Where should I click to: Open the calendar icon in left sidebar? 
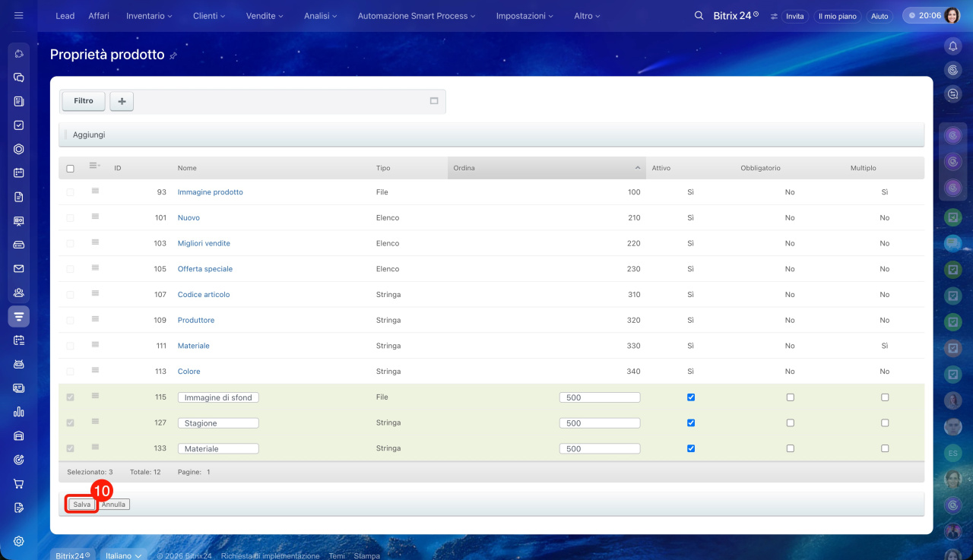[x=19, y=172]
